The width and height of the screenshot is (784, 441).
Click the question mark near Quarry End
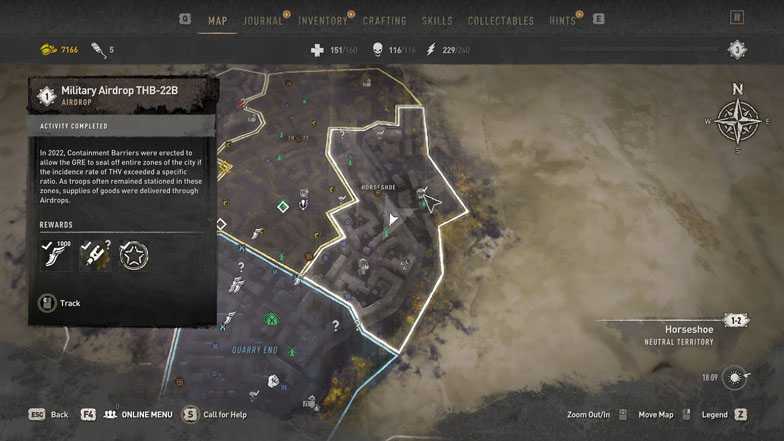pyautogui.click(x=336, y=326)
